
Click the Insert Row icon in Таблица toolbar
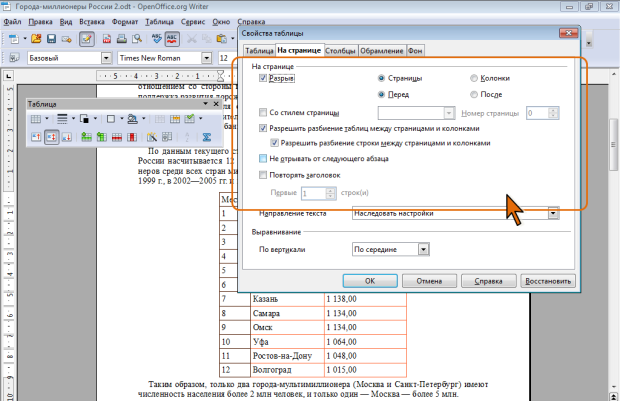87,137
